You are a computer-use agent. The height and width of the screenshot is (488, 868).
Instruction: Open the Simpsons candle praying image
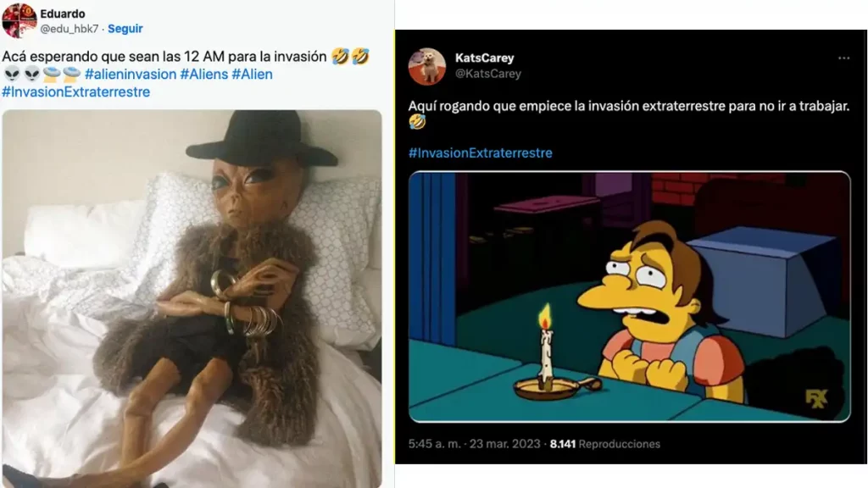coord(630,297)
